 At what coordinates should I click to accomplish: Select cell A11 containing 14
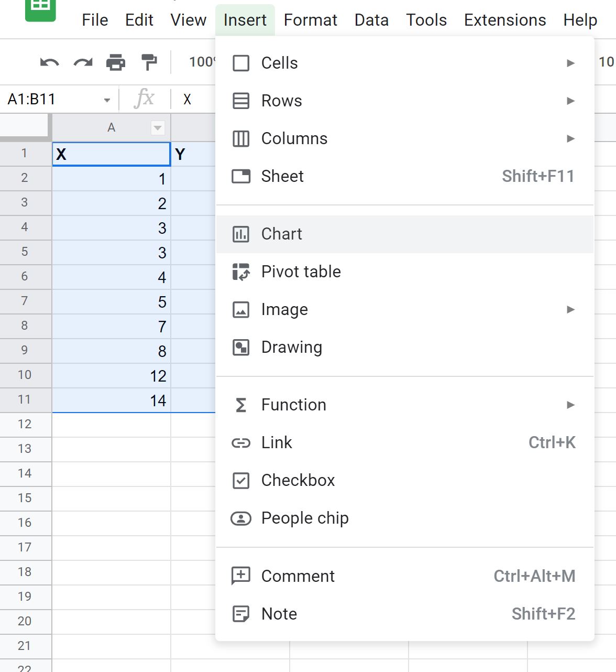pos(112,400)
